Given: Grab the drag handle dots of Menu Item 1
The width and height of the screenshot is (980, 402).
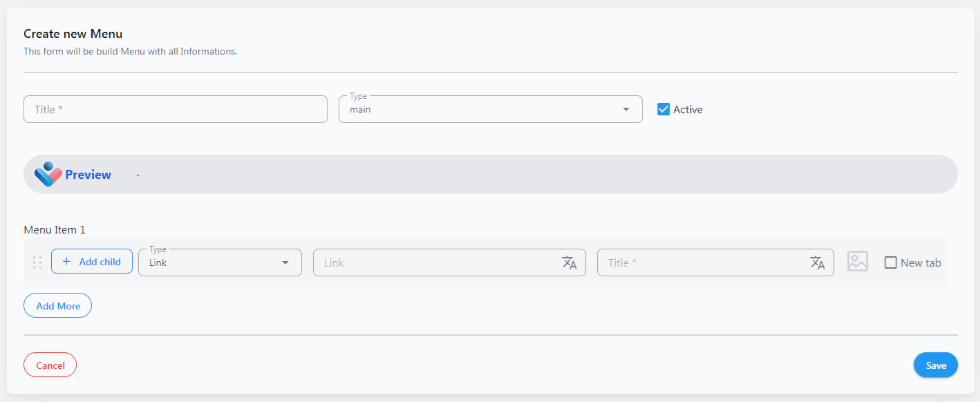Looking at the screenshot, I should pyautogui.click(x=37, y=262).
